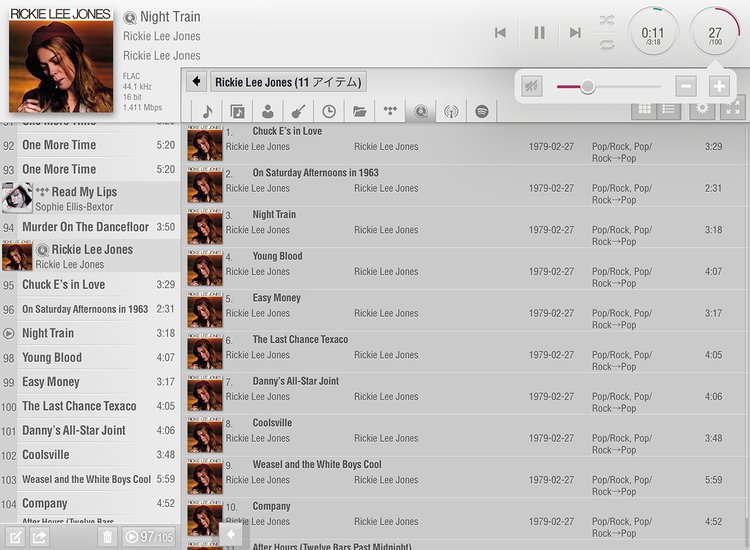
Task: Select 'On Saturday Afternoons in 1963' in browser list
Action: coord(465,186)
